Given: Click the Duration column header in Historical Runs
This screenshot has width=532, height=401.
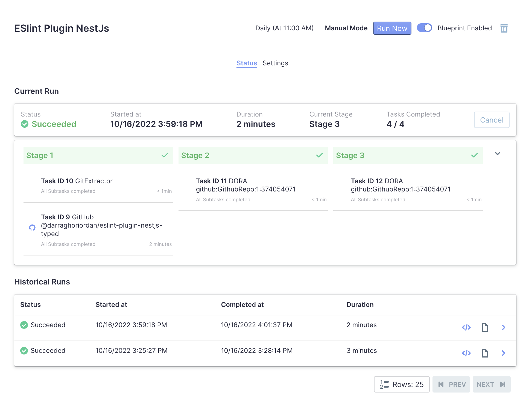Looking at the screenshot, I should pyautogui.click(x=360, y=305).
